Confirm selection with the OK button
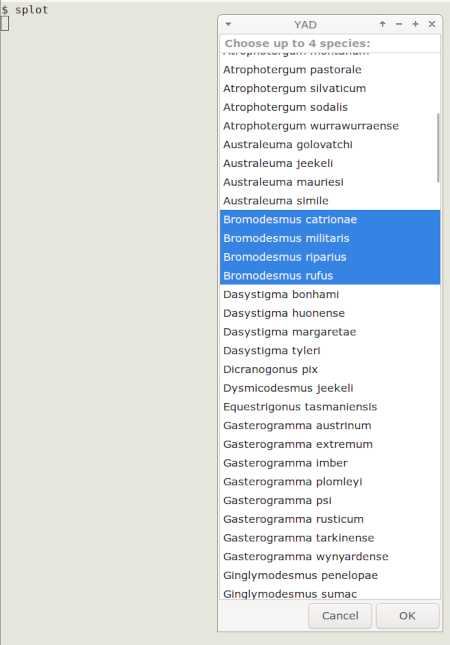This screenshot has height=645, width=450. pos(408,616)
